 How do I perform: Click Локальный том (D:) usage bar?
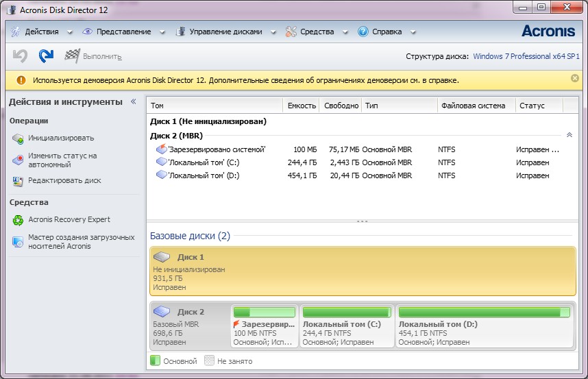(484, 313)
